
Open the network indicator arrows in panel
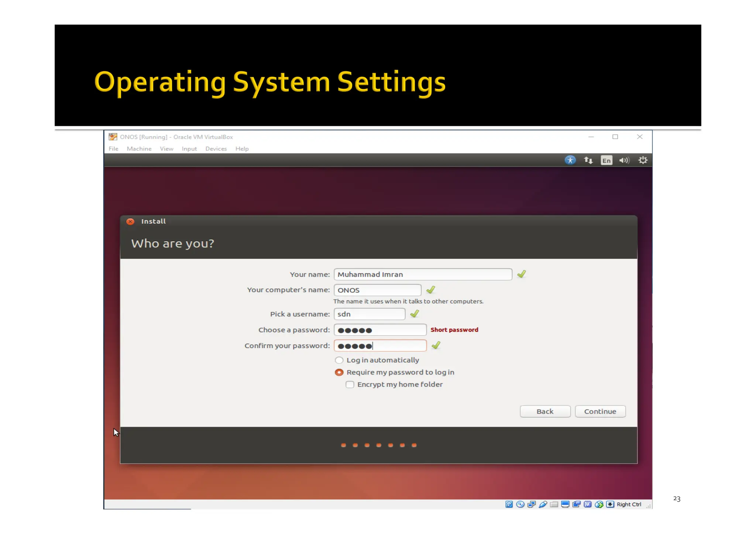click(588, 160)
